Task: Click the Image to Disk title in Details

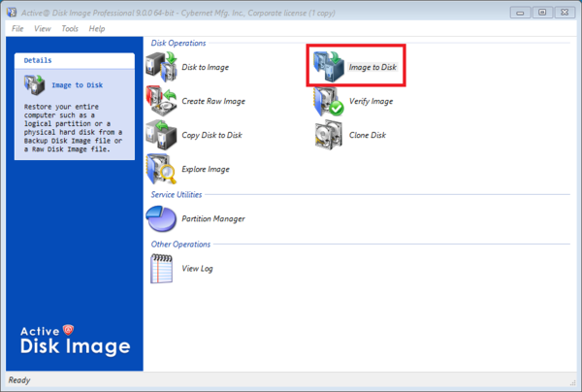Action: click(78, 85)
